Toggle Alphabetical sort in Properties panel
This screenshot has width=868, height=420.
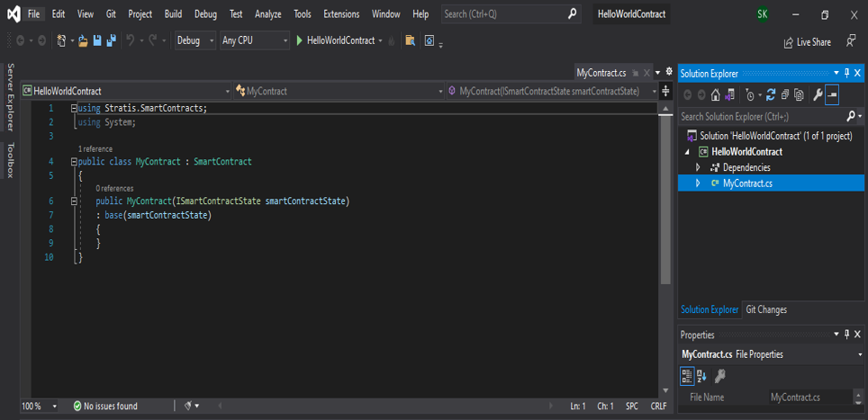(x=701, y=376)
